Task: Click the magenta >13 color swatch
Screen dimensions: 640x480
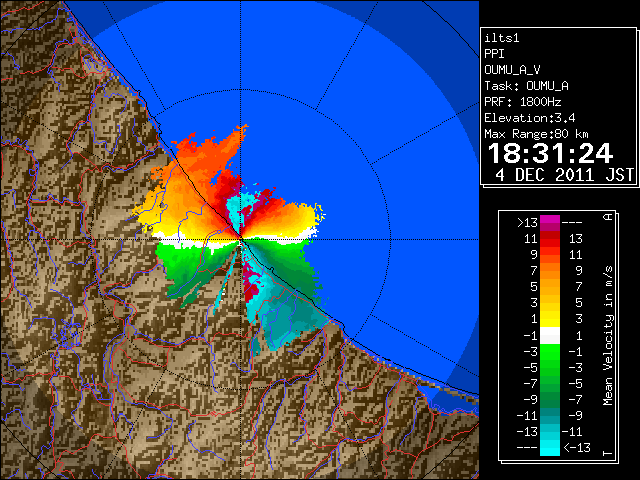Action: tap(550, 222)
